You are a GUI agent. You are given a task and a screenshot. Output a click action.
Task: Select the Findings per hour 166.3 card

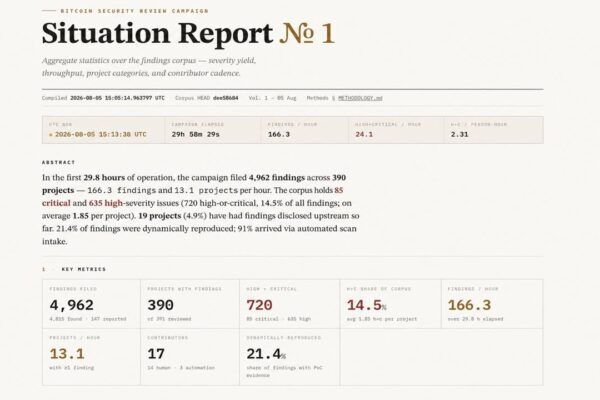[x=492, y=304]
